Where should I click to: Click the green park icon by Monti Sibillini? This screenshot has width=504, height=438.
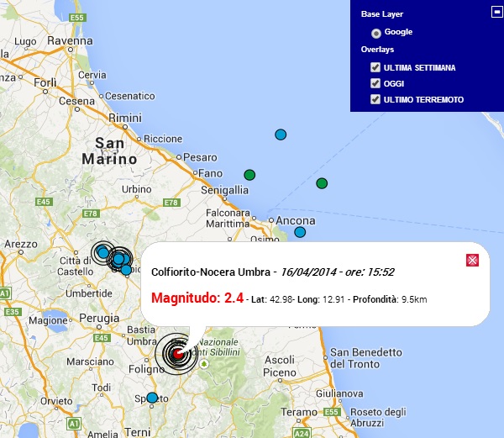(x=202, y=364)
